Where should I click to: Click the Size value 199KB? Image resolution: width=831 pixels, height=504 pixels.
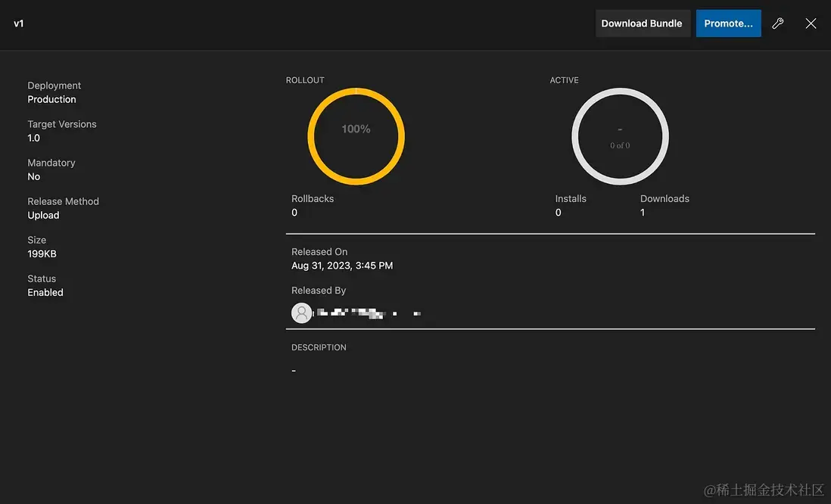42,254
